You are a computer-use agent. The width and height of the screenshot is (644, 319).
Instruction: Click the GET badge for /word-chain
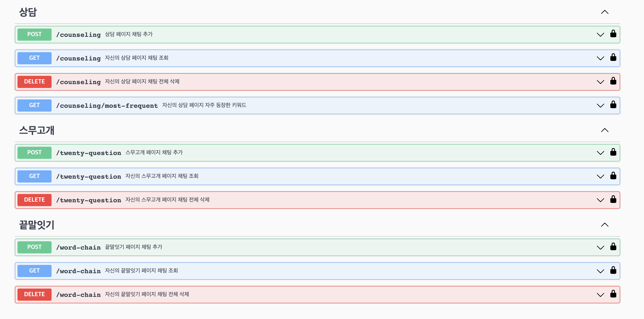click(35, 271)
